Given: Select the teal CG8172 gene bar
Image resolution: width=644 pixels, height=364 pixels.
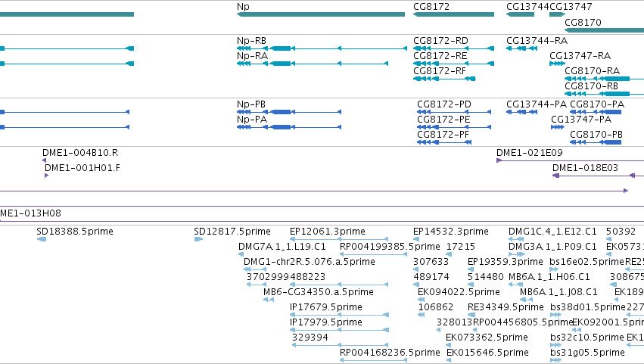Looking at the screenshot, I should click(454, 14).
